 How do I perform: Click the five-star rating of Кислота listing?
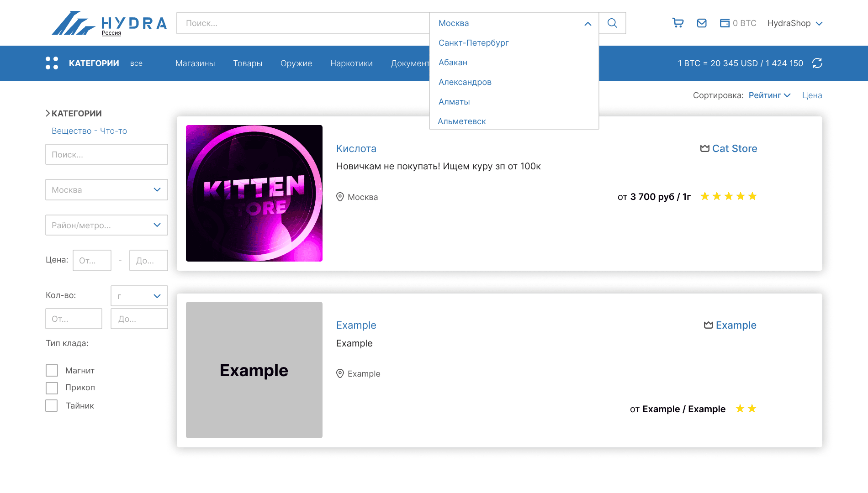[729, 196]
